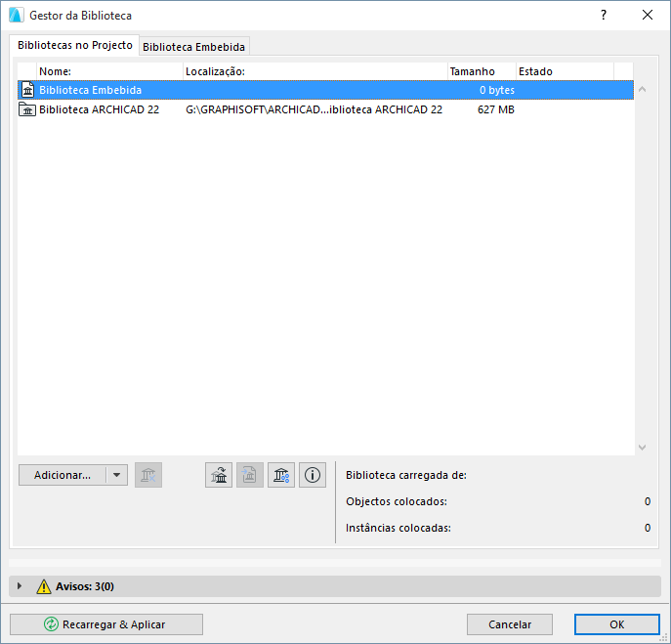Click the 0 bytes size value

tap(497, 90)
